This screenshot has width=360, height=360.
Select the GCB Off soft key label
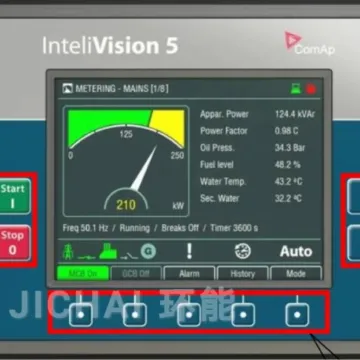[x=136, y=273]
